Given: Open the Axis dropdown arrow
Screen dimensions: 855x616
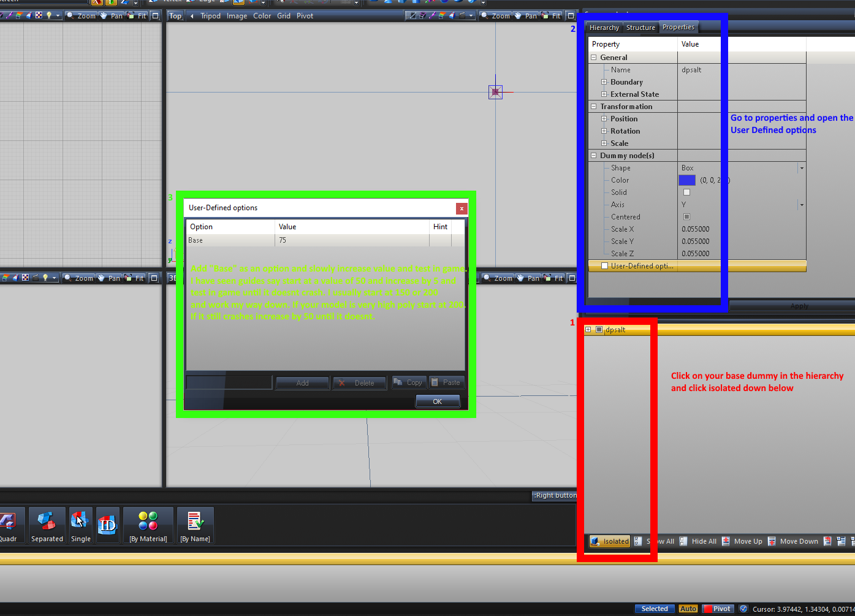Looking at the screenshot, I should pyautogui.click(x=802, y=205).
